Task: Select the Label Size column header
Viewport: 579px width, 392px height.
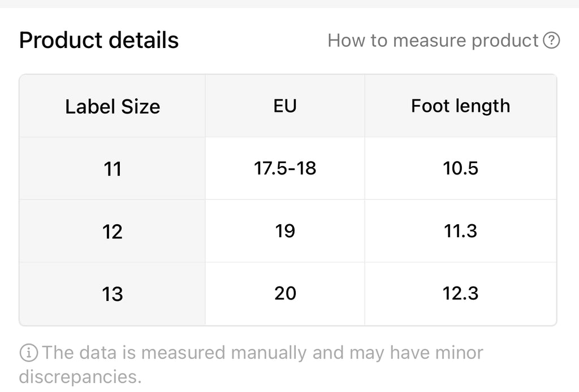Action: click(113, 106)
